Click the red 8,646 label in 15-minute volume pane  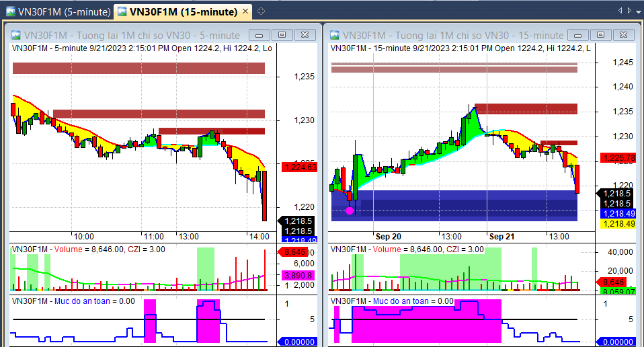click(x=612, y=282)
